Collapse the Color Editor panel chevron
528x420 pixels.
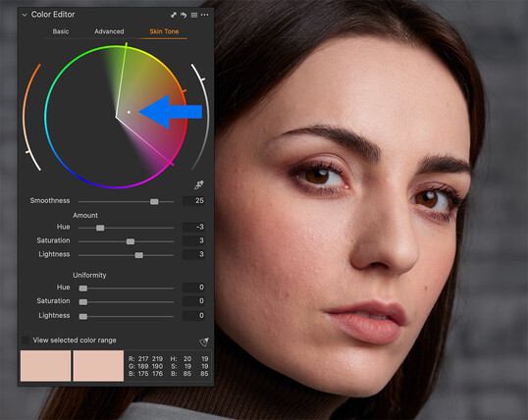(25, 15)
